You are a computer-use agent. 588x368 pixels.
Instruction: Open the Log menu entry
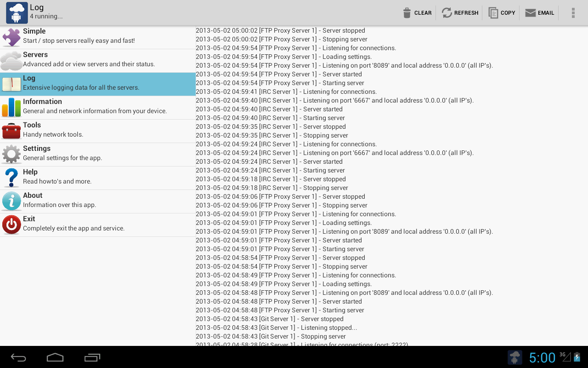tap(98, 84)
